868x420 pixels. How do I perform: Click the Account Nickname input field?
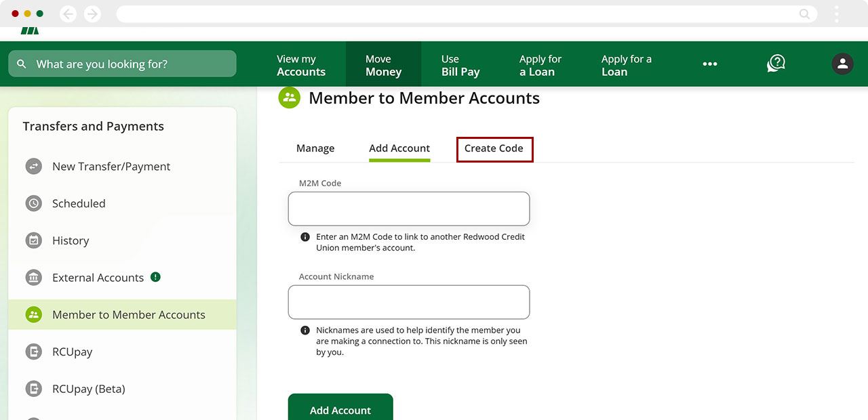click(409, 302)
